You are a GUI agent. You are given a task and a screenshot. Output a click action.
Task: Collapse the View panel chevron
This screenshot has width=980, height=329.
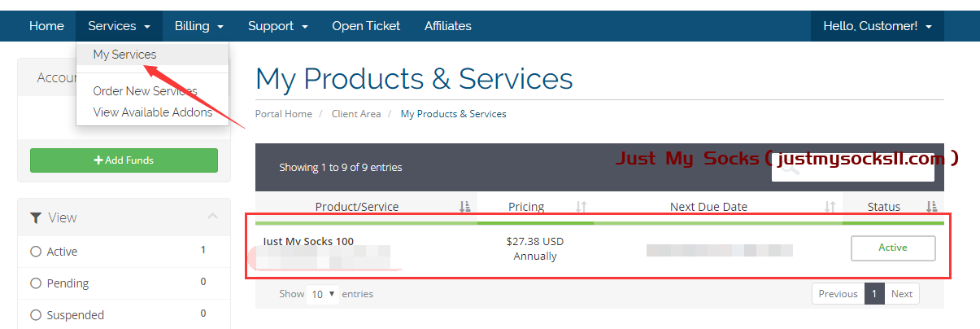(213, 217)
